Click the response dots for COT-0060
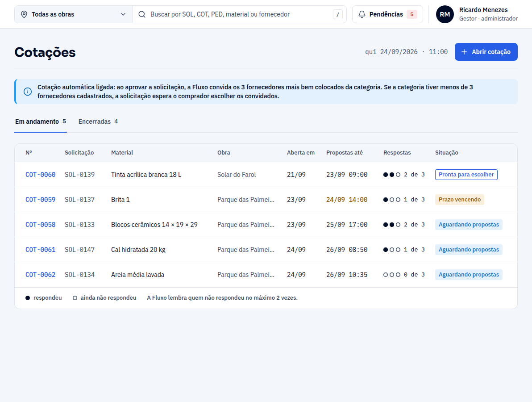 [391, 175]
